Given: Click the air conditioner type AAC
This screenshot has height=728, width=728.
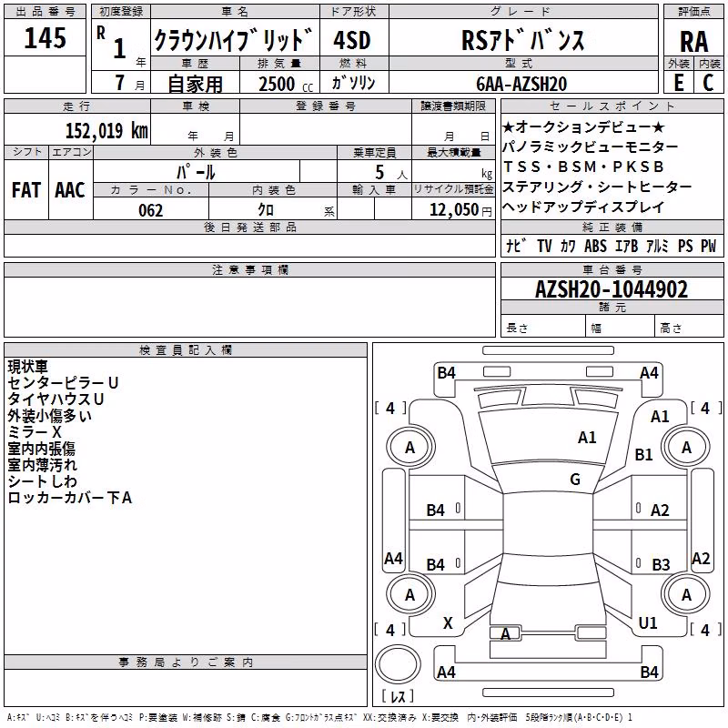Looking at the screenshot, I should 70,190.
